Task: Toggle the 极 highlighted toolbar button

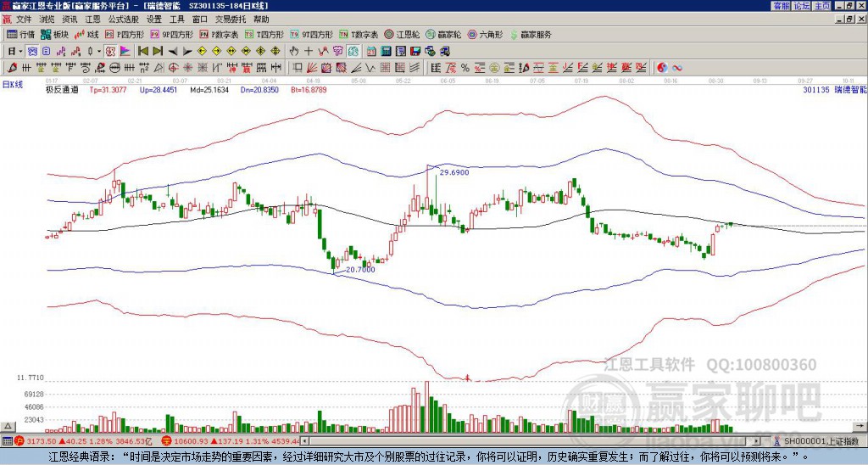Action: (109, 51)
